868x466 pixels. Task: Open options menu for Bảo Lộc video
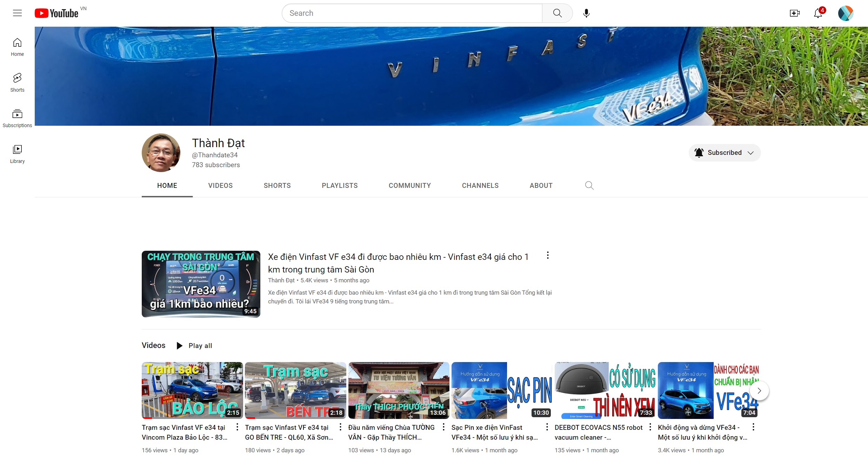(x=237, y=427)
